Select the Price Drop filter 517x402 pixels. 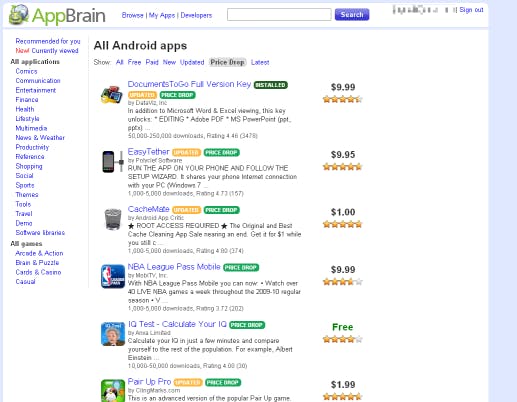pyautogui.click(x=228, y=62)
